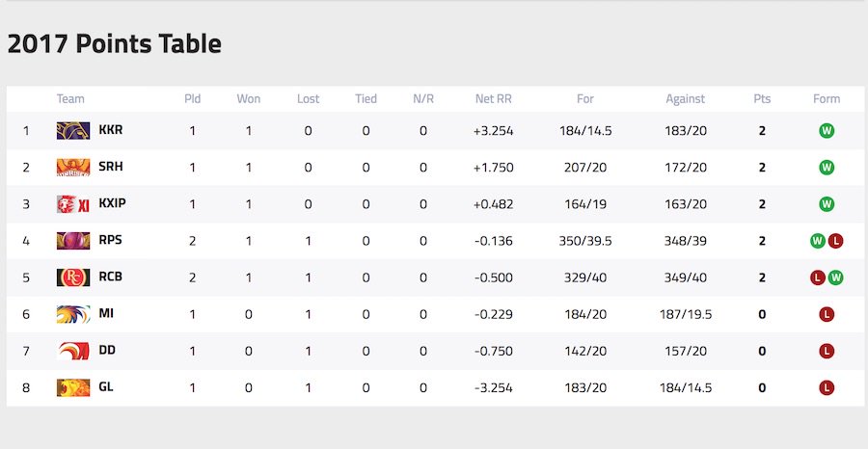
Task: Click the DD team logo
Action: (72, 351)
